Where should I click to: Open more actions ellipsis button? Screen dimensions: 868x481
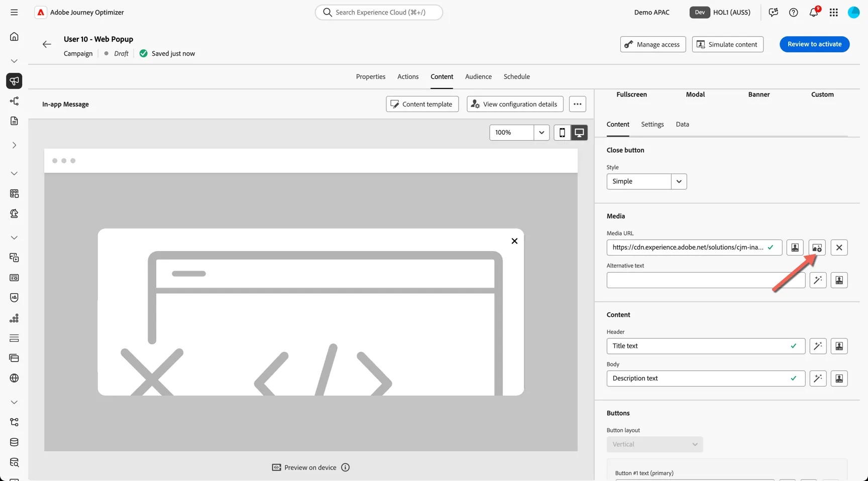click(x=577, y=104)
